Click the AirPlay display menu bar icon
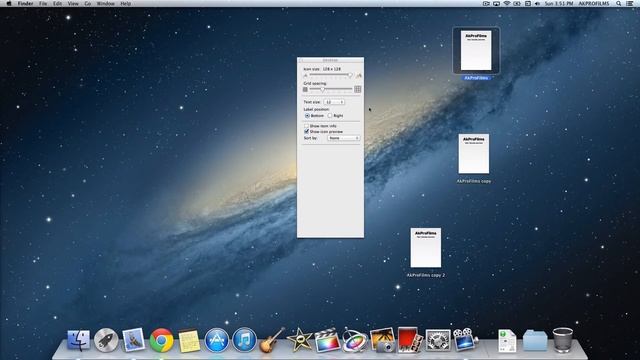 pyautogui.click(x=496, y=3)
